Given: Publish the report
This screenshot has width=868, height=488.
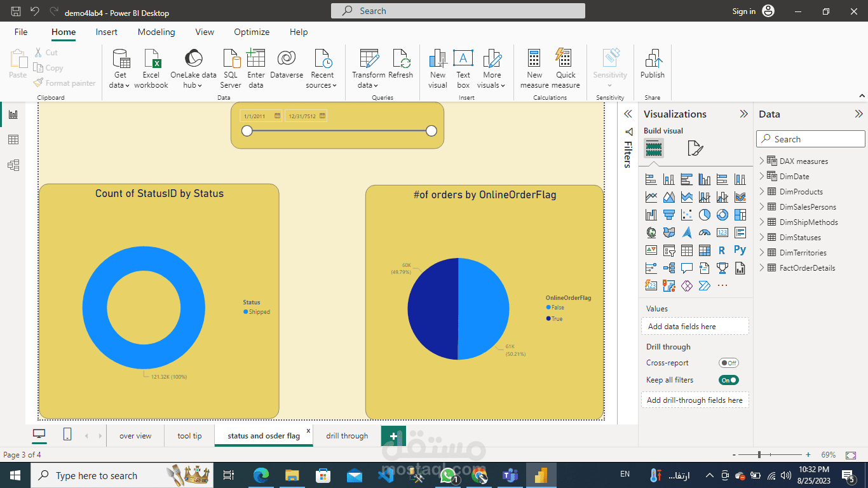Looking at the screenshot, I should pos(652,64).
